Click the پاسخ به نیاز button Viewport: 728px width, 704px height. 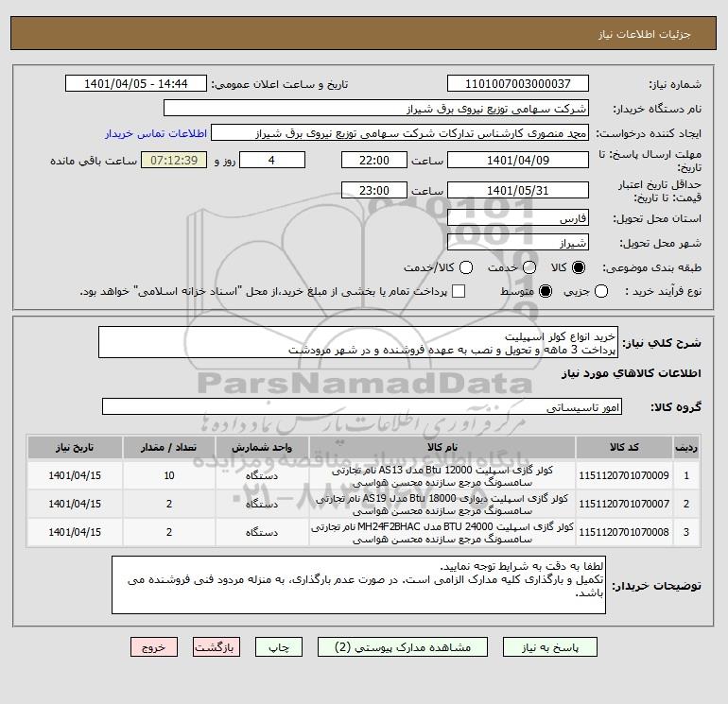tap(550, 647)
